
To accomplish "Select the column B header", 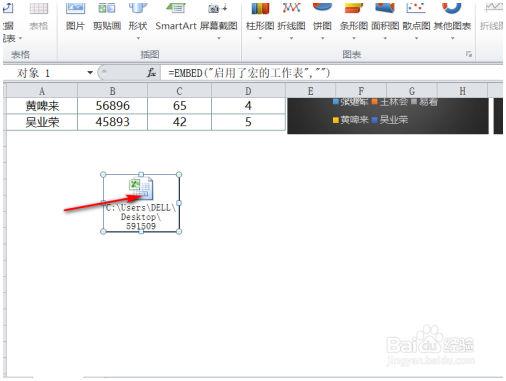I will tap(112, 91).
